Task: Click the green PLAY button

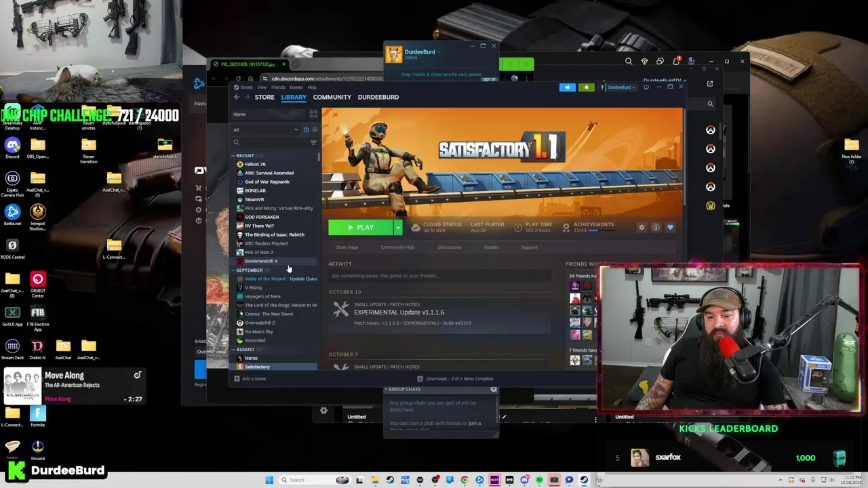Action: point(360,228)
